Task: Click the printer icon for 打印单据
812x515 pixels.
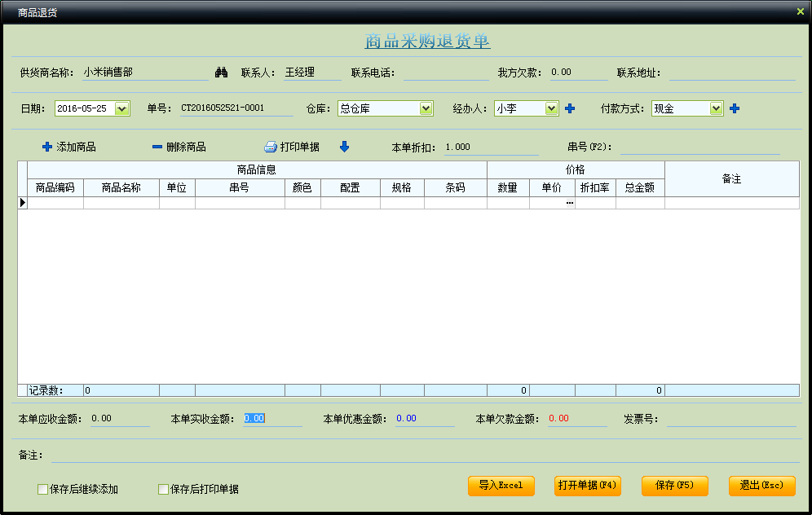Action: (271, 147)
